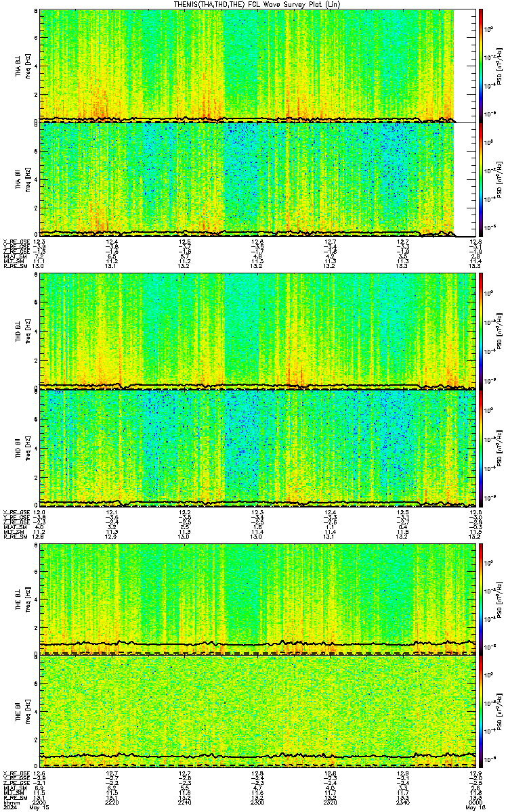Click the 'THA B⊥ freq [Hz]' axis label

(24, 65)
